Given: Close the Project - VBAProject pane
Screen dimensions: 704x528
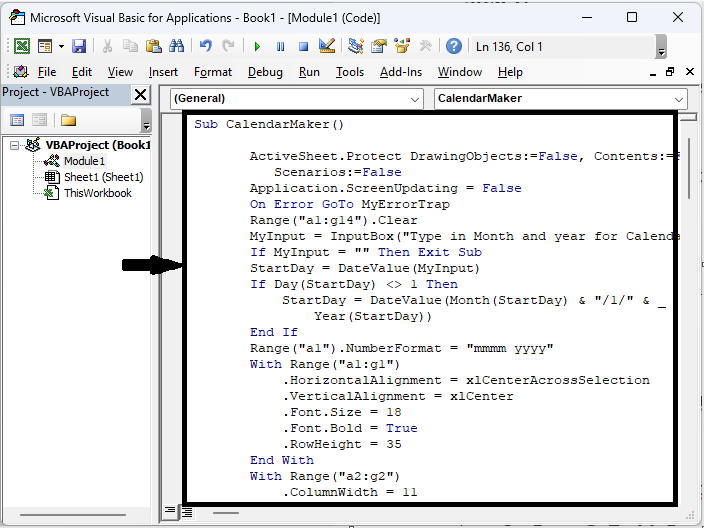Looking at the screenshot, I should pos(140,94).
